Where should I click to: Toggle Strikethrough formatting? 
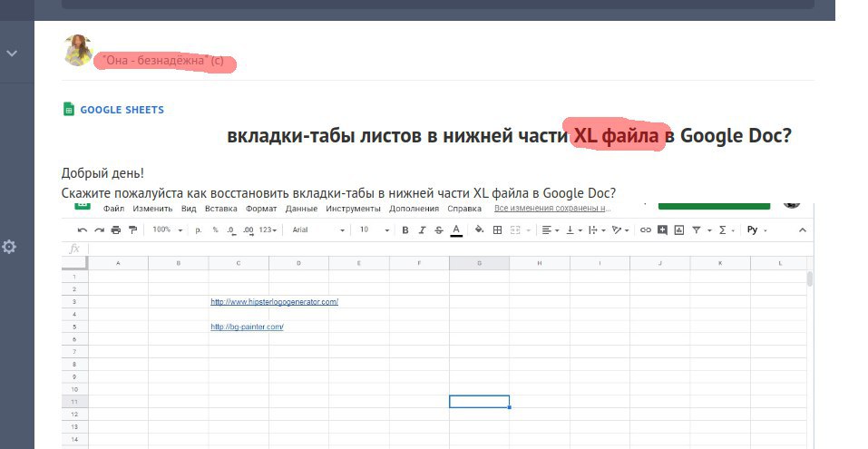[x=439, y=229]
